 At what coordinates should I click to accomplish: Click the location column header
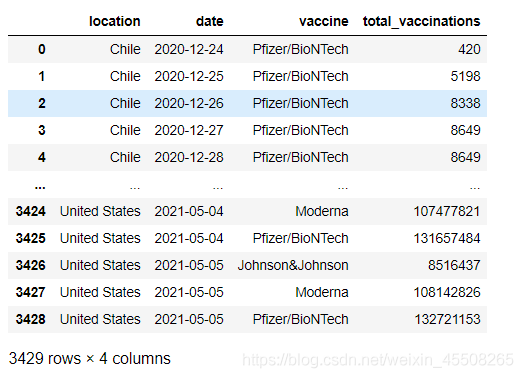tap(115, 21)
